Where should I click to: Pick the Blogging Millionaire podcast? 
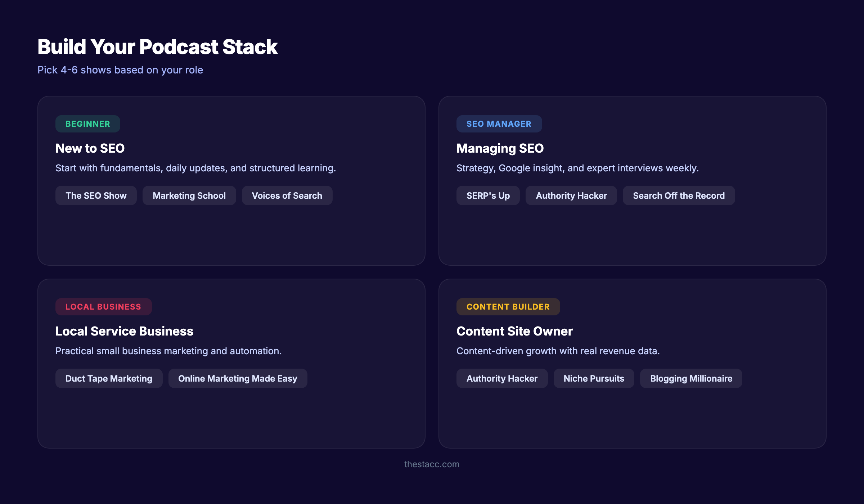[x=691, y=378]
